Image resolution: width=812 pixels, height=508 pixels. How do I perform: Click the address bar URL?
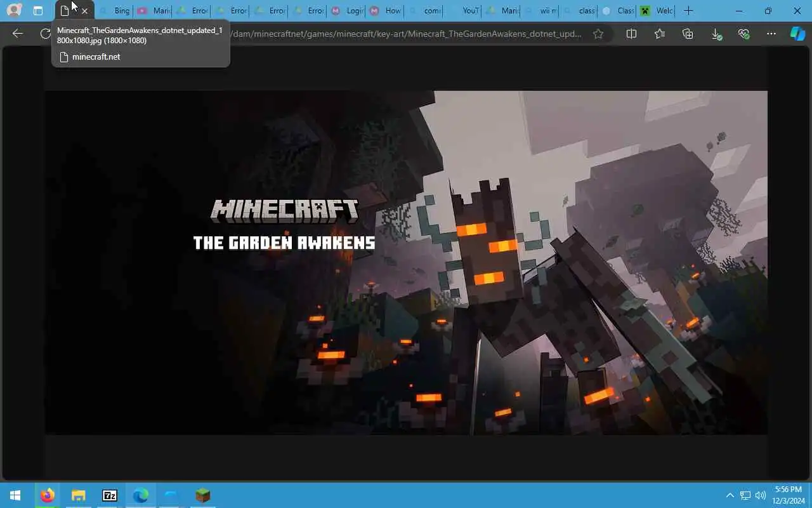click(406, 34)
